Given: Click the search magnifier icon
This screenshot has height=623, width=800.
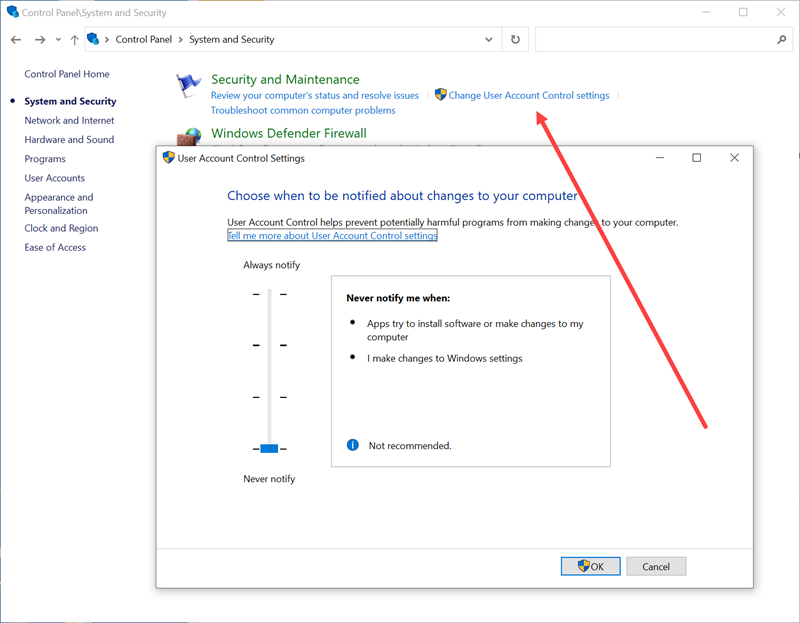Looking at the screenshot, I should tap(781, 39).
